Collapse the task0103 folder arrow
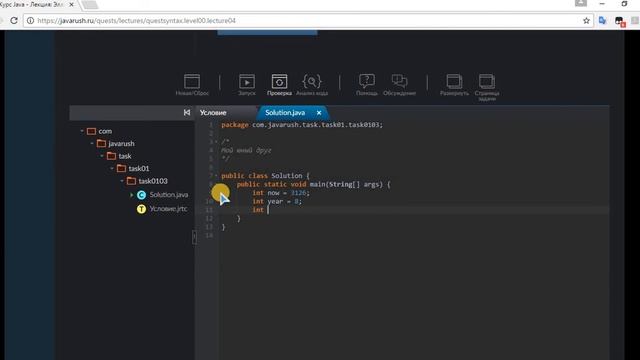 (x=122, y=181)
